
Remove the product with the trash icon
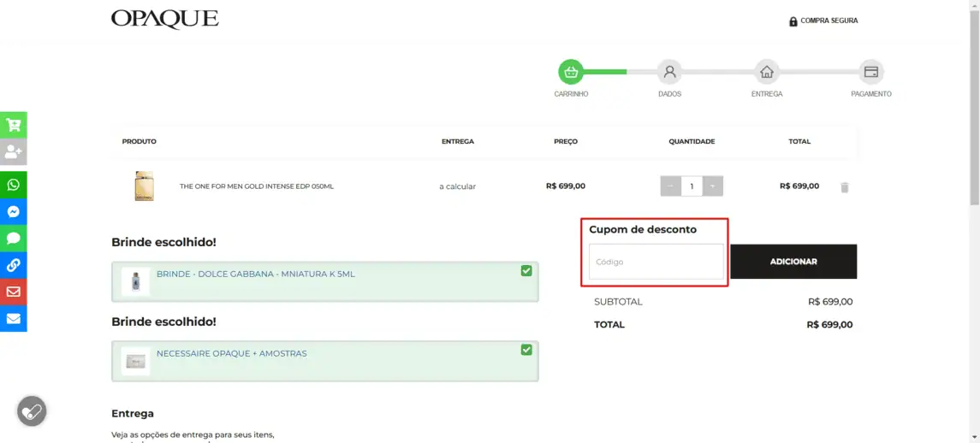(x=845, y=186)
